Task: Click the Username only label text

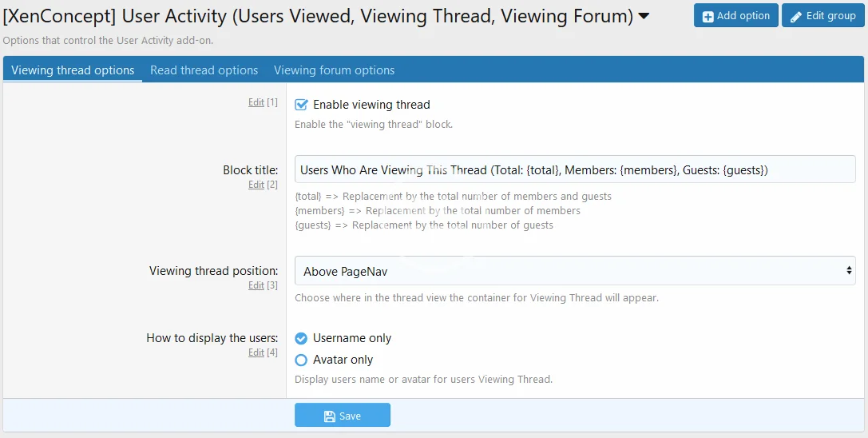Action: click(352, 338)
